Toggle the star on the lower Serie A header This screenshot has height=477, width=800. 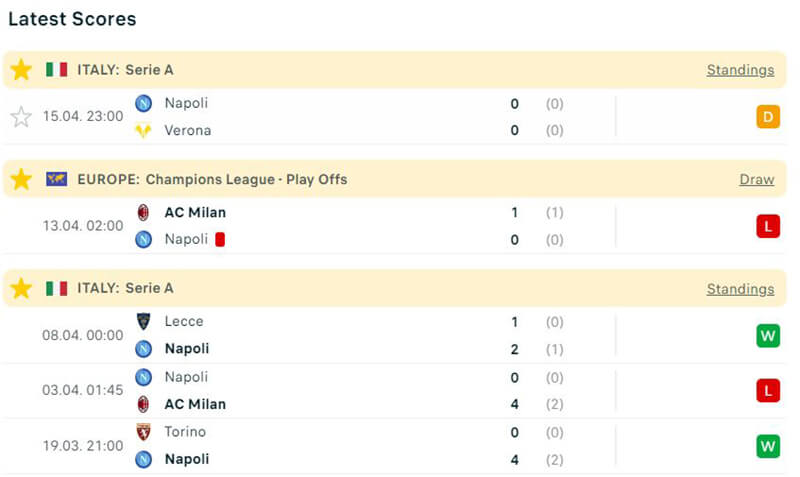tap(21, 289)
